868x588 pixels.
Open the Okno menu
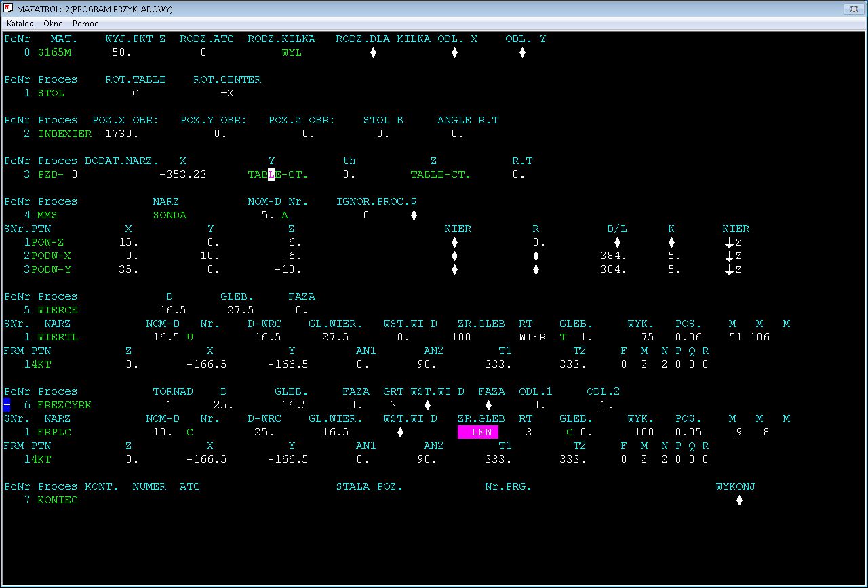pyautogui.click(x=53, y=24)
